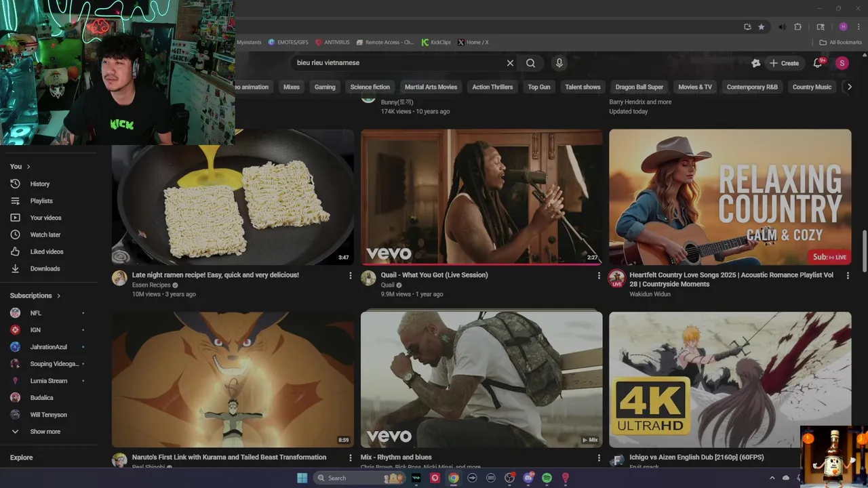This screenshot has height=488, width=868.
Task: Open the Wakidun Widun channel avatar
Action: click(616, 278)
